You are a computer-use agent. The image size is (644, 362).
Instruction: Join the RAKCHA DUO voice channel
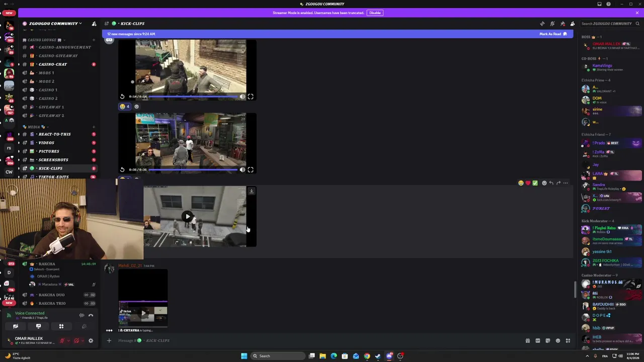(59, 295)
